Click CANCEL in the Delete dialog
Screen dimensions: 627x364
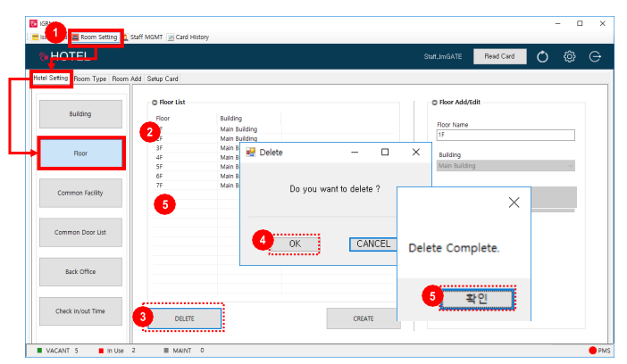(x=373, y=244)
